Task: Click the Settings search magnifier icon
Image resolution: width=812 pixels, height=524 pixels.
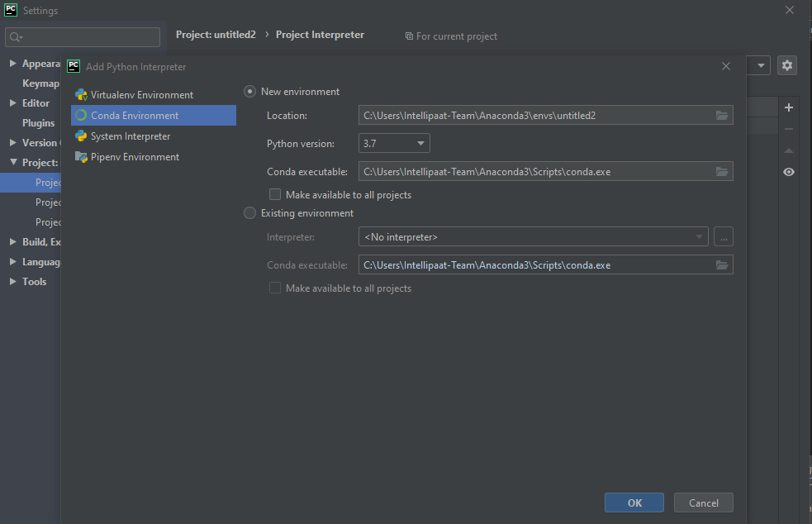Action: pyautogui.click(x=16, y=37)
